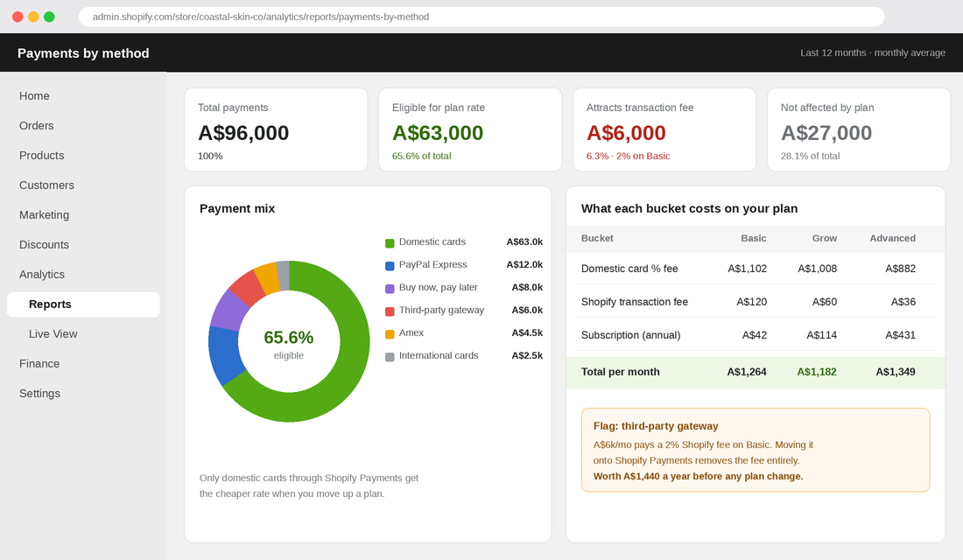Click the Subscription (annual) row label

(x=630, y=335)
